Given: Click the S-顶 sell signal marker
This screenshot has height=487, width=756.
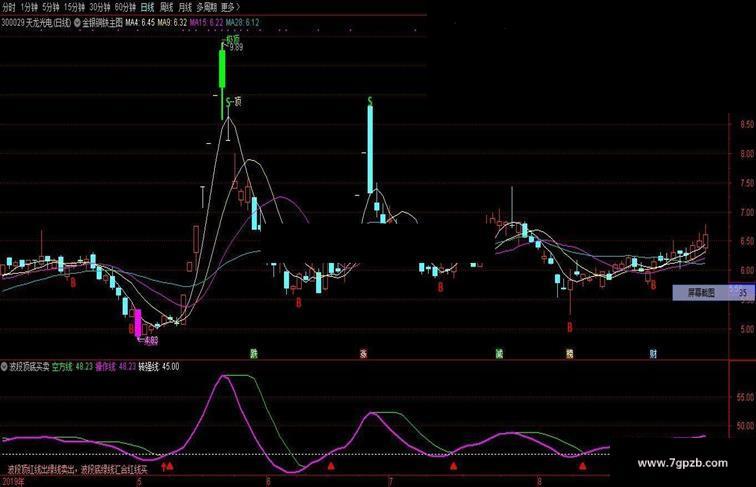Looking at the screenshot, I should tap(233, 102).
